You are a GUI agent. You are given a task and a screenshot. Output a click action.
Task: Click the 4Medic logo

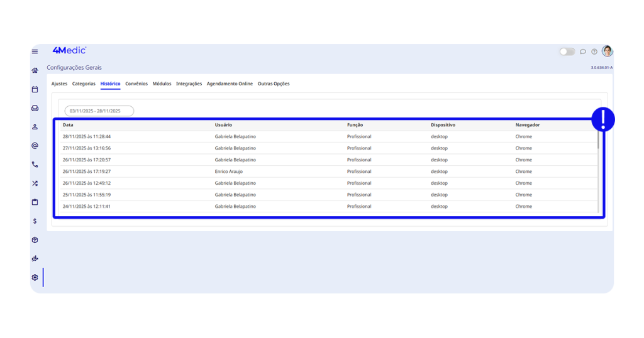(69, 50)
